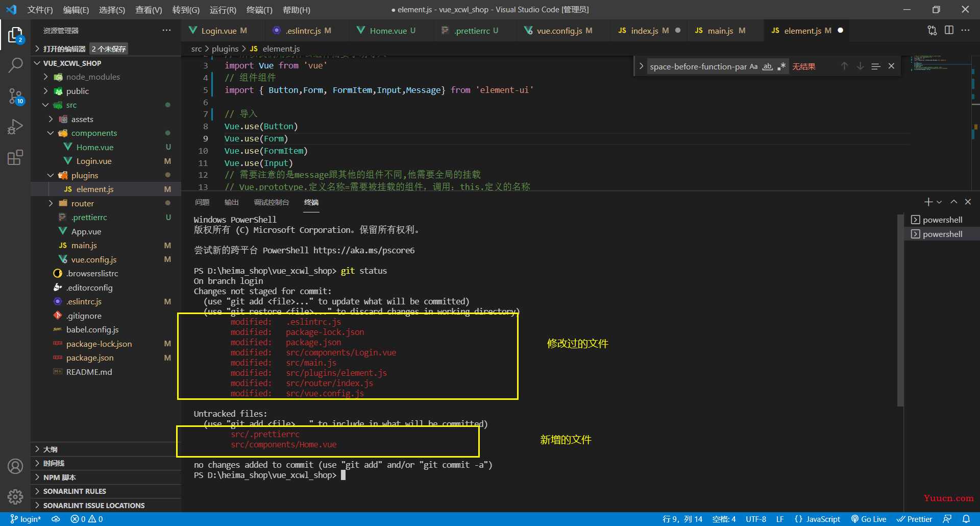Click the open changes compare icon

pyautogui.click(x=932, y=31)
